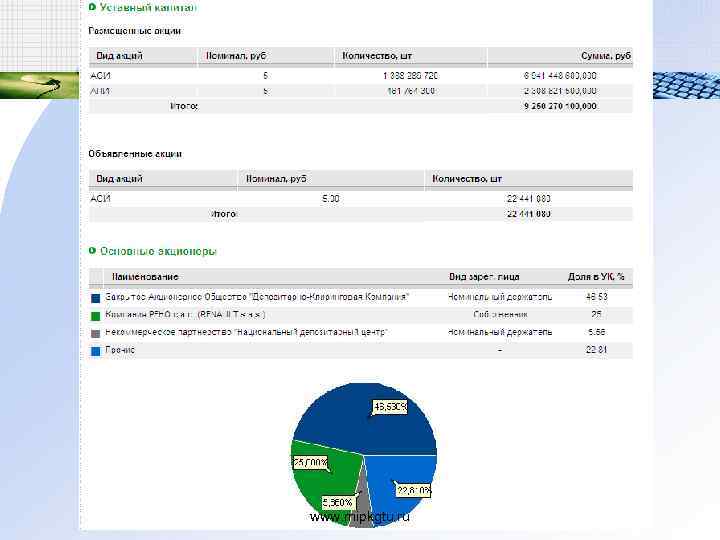Click the gray swatch of Национальный депозитарный центр
720x540 pixels.
(96, 334)
